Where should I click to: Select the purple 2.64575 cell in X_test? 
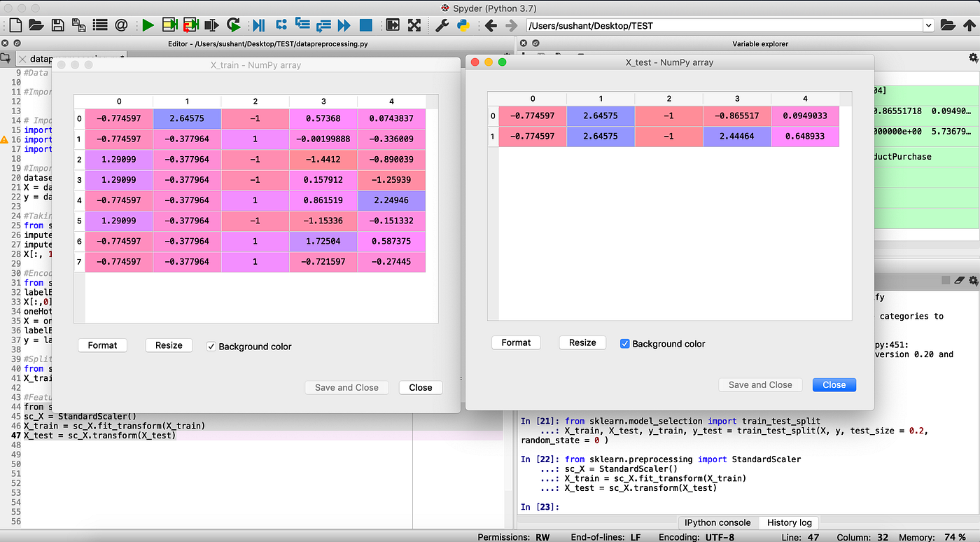[x=599, y=116]
